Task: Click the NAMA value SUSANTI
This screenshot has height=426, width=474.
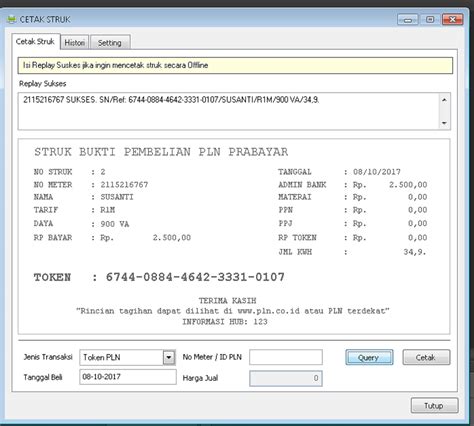Action: 117,197
